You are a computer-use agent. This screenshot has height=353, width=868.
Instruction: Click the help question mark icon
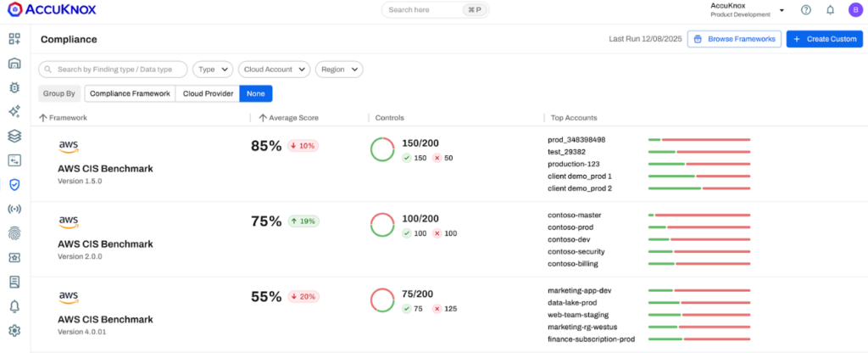coord(805,10)
